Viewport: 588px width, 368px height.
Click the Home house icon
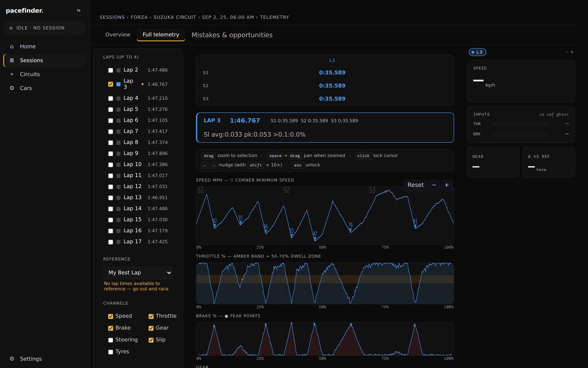12,46
